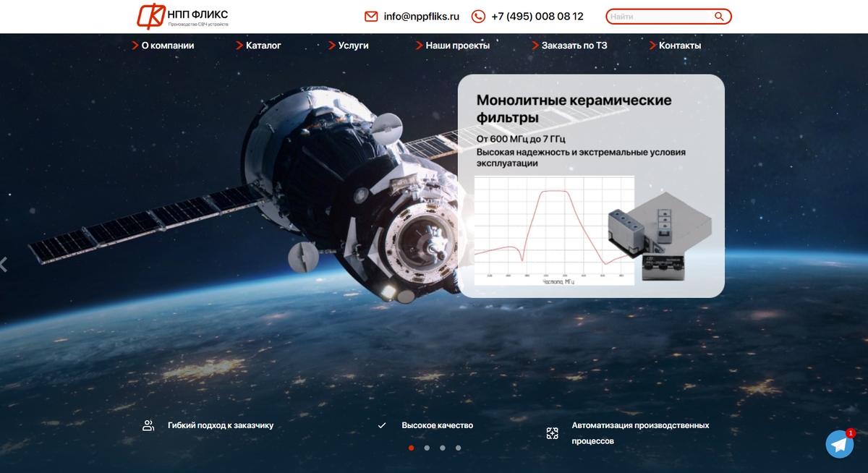This screenshot has width=868, height=473.
Task: Click the users icon beside Гибкий подход
Action: (148, 425)
